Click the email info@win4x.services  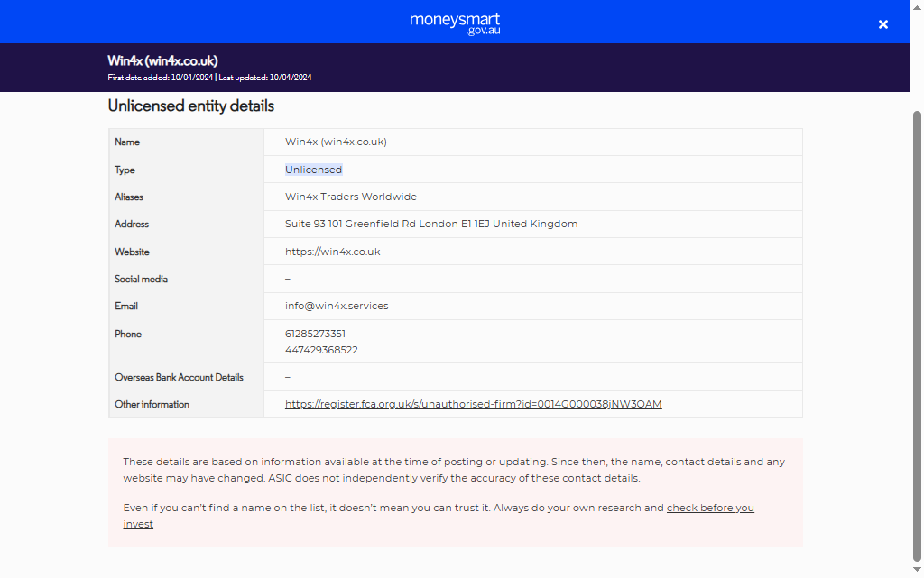click(x=337, y=306)
